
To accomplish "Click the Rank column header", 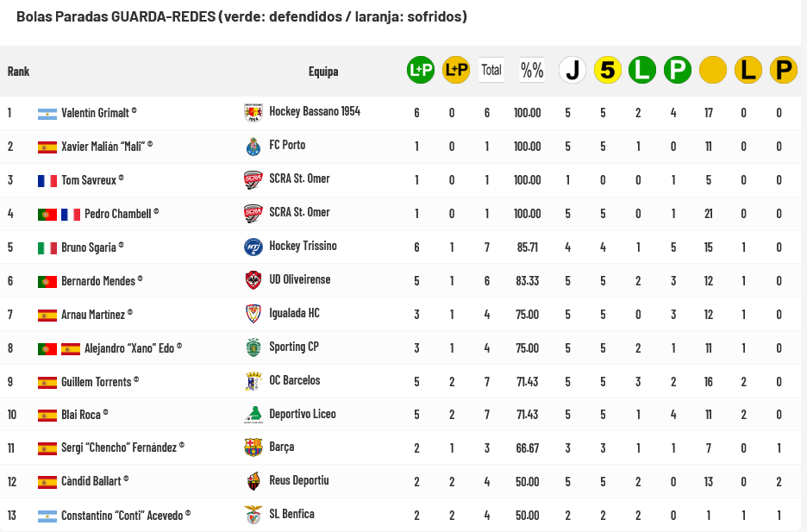I will tap(18, 72).
